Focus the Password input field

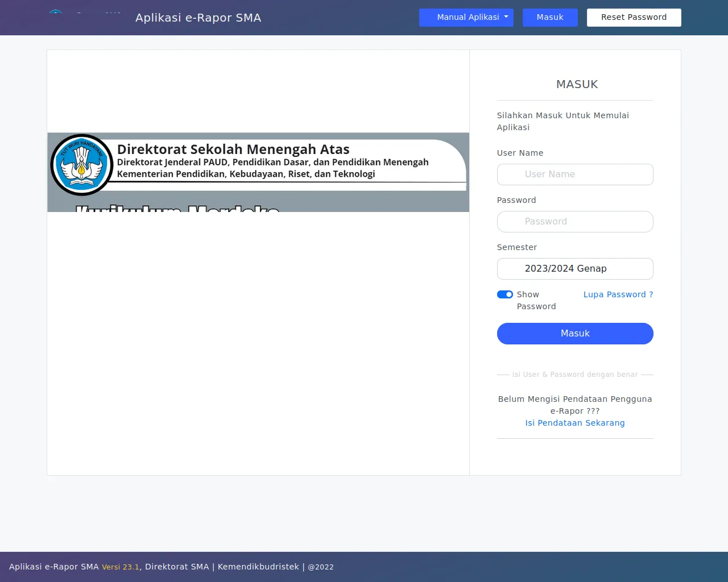(x=575, y=222)
